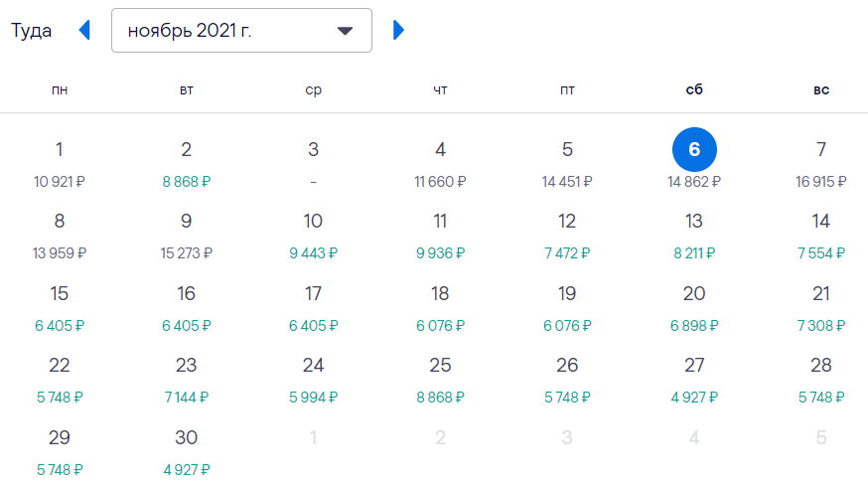868x484 pixels.
Task: Select November 23 priced 7 144 ₽
Action: click(187, 380)
